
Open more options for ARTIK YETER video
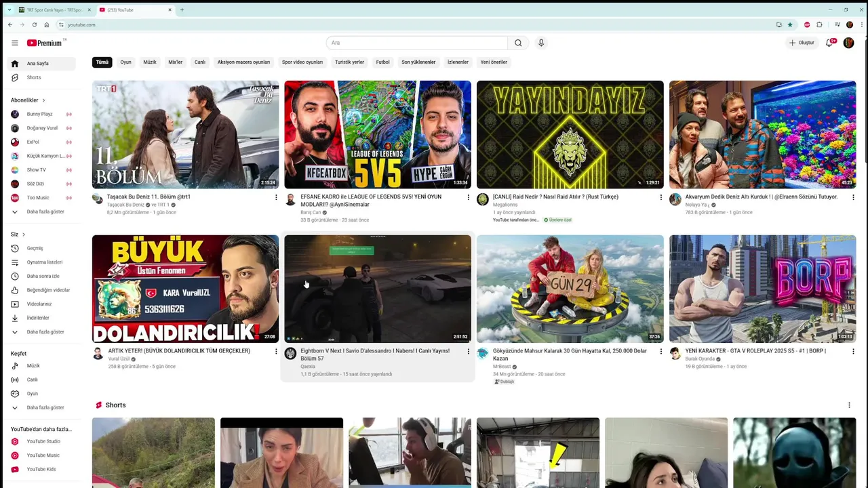pos(276,352)
